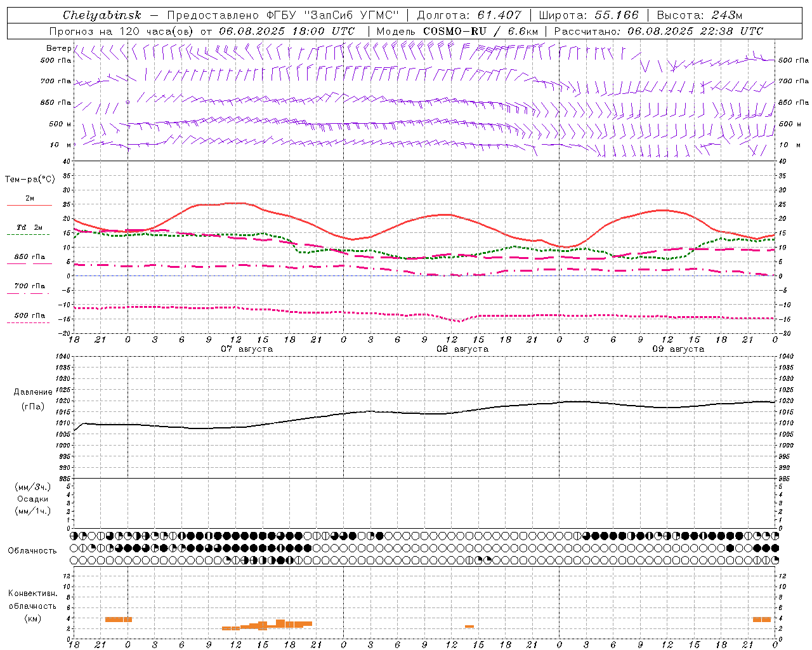The width and height of the screenshot is (812, 650).
Task: Select the 500 гПа entry in temperature legend
Action: pos(29,315)
